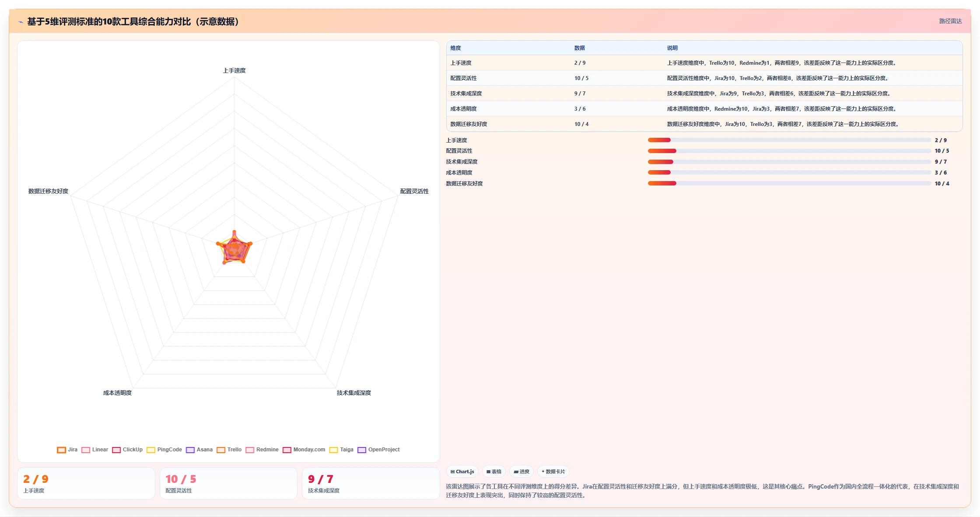Click the 技术集成深度 progress bar
Viewport: 980px width, 517px height.
[x=789, y=162]
